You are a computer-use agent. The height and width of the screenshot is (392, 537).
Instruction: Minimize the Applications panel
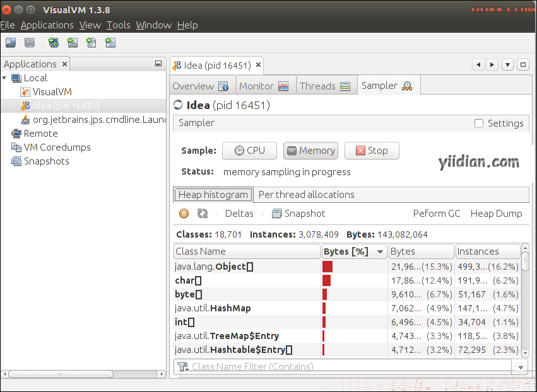point(158,64)
